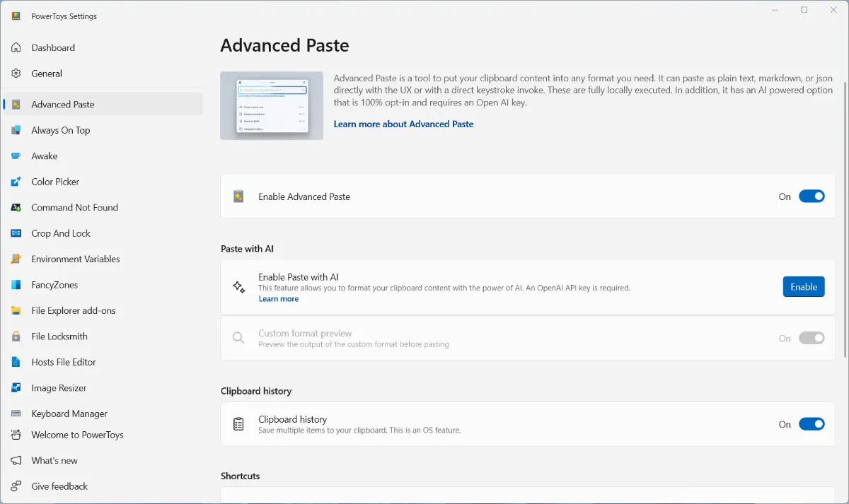Click the vertical scrollbar on the right edge

pos(845,219)
